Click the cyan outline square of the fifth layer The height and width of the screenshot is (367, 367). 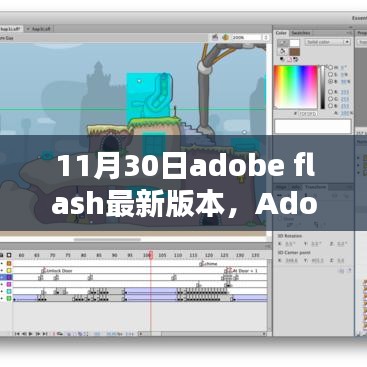click(9, 291)
